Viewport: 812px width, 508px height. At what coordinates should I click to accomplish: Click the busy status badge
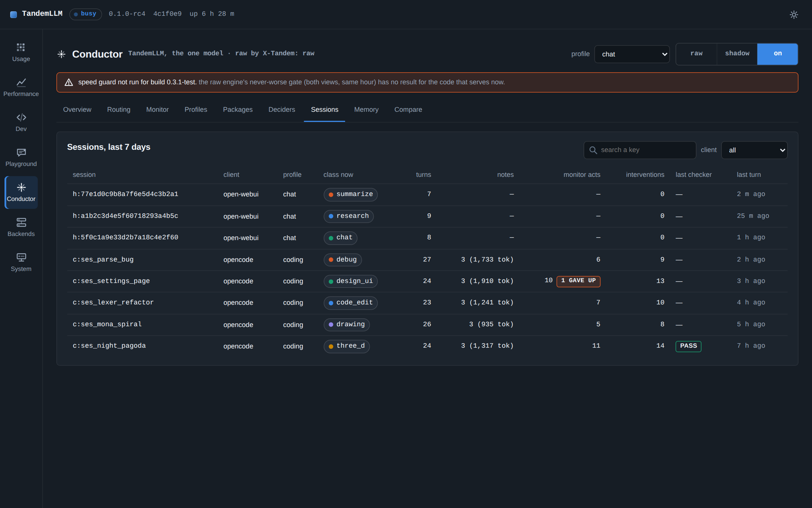point(86,14)
